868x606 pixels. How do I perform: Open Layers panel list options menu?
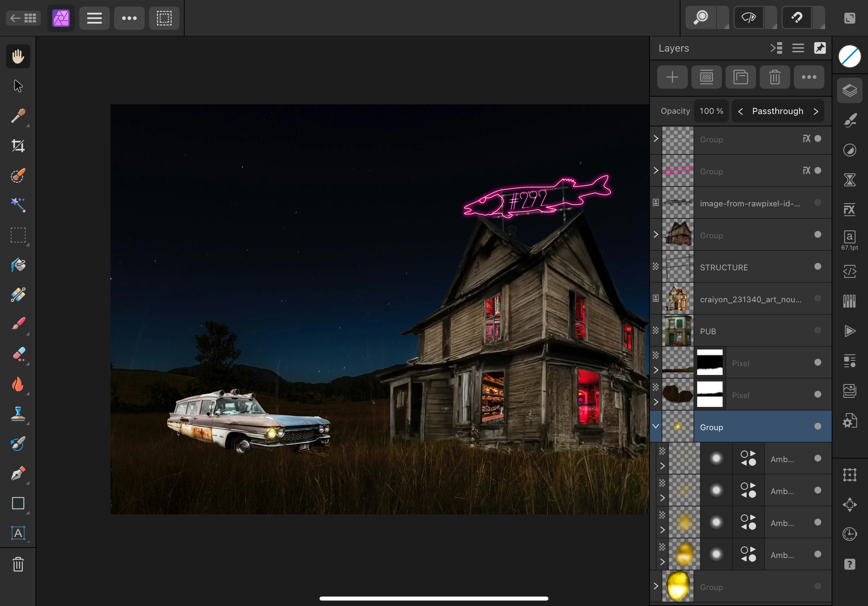coord(798,48)
